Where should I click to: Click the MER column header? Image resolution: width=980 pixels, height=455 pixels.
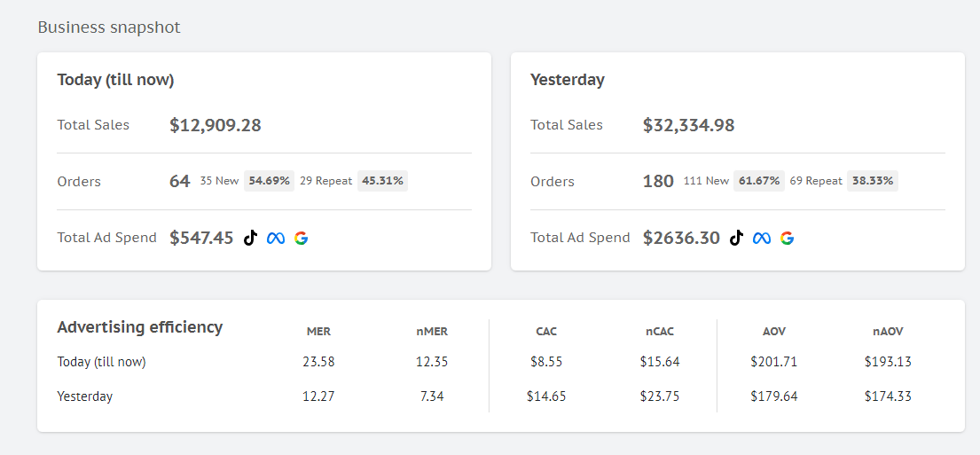318,332
